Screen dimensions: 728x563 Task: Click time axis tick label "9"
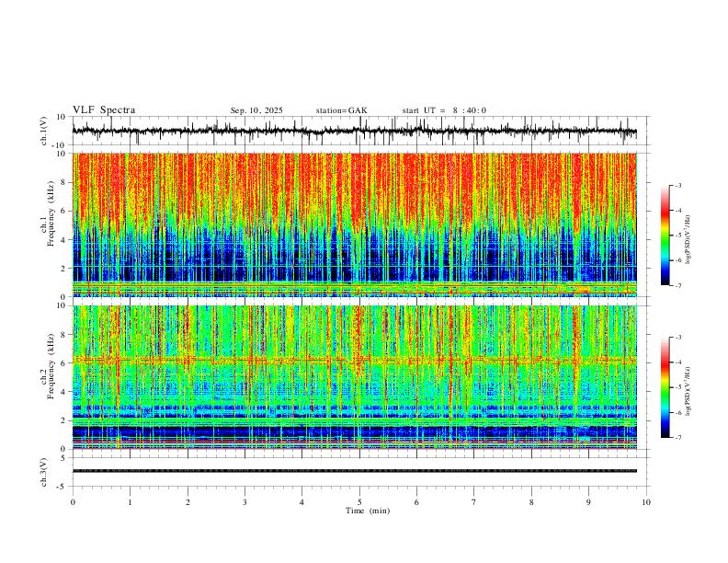pos(588,502)
